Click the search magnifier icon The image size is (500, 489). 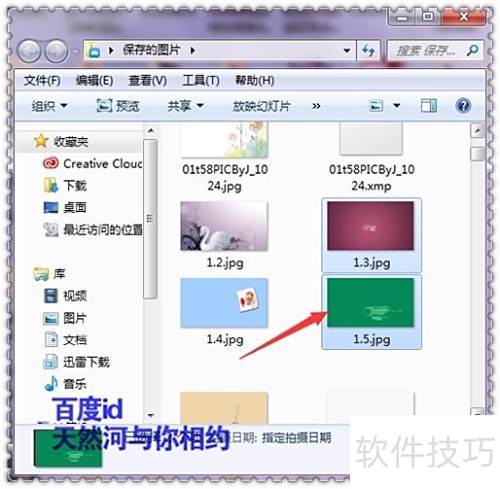pyautogui.click(x=472, y=50)
